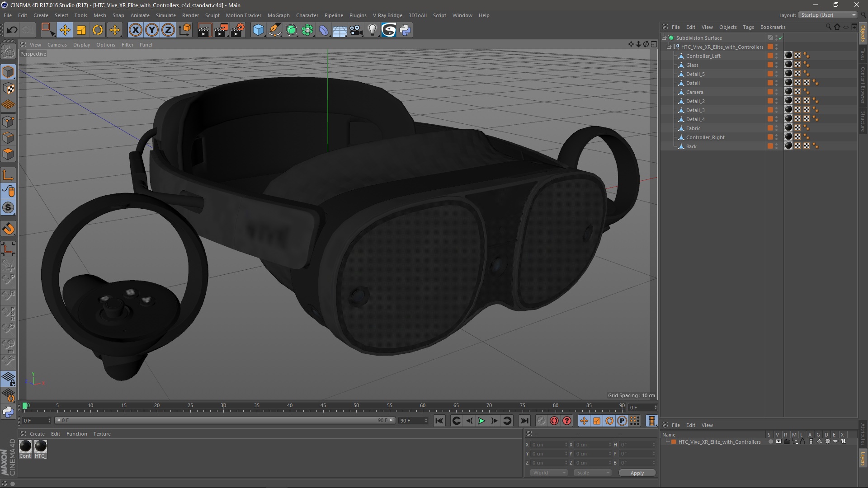This screenshot has width=868, height=488.
Task: Toggle X axis lock
Action: click(x=135, y=30)
